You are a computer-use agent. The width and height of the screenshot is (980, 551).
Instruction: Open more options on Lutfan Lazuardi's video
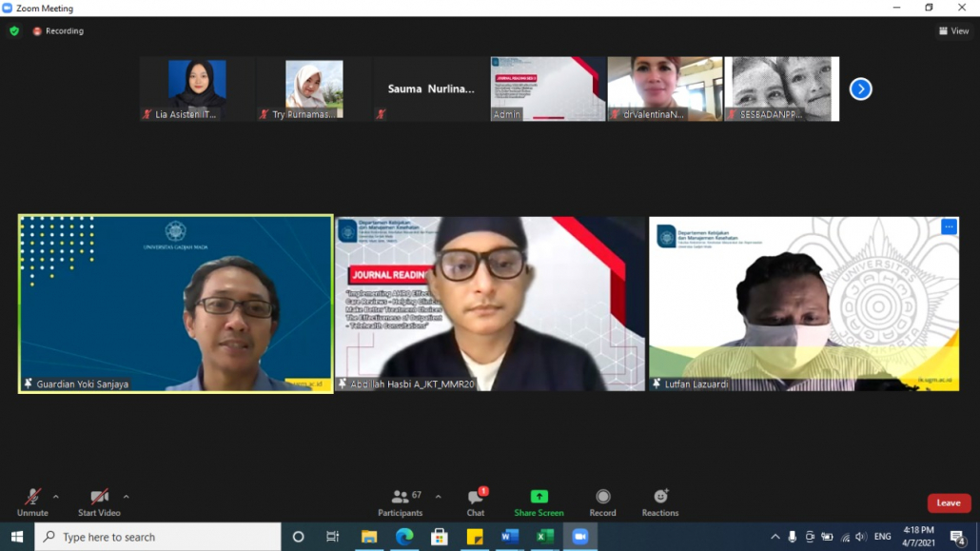point(949,226)
